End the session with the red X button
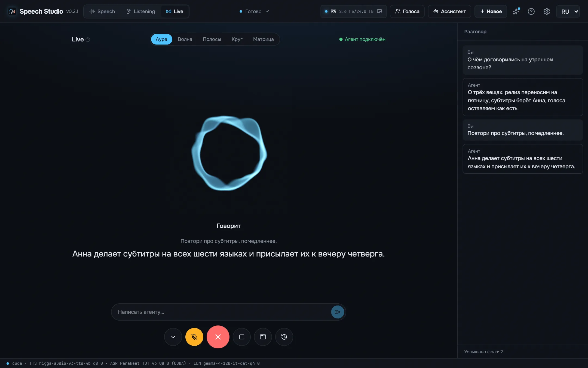The image size is (588, 368). click(218, 337)
